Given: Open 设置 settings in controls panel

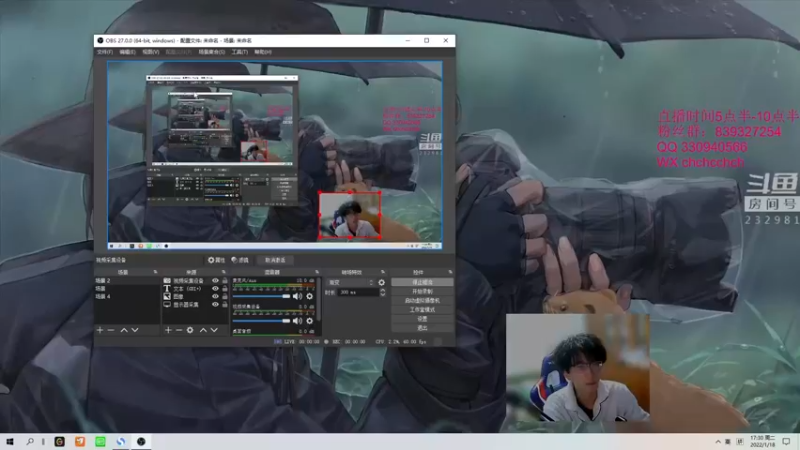Looking at the screenshot, I should (x=422, y=319).
